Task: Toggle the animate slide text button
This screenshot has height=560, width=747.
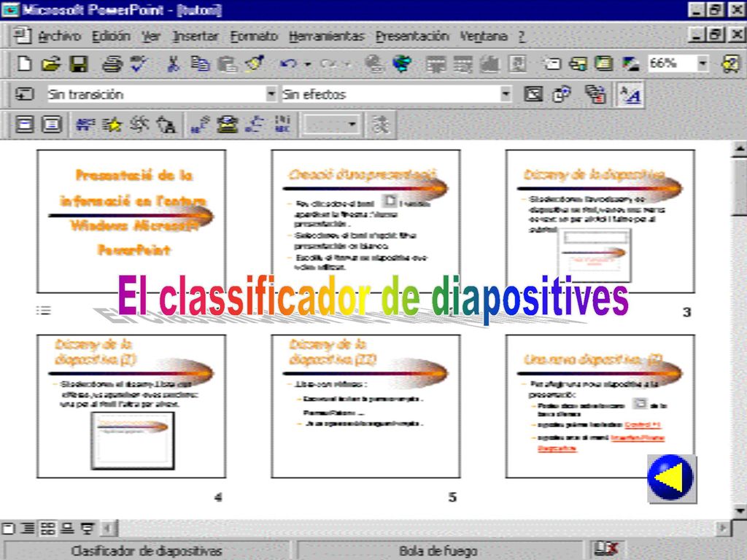Action: pos(52,124)
